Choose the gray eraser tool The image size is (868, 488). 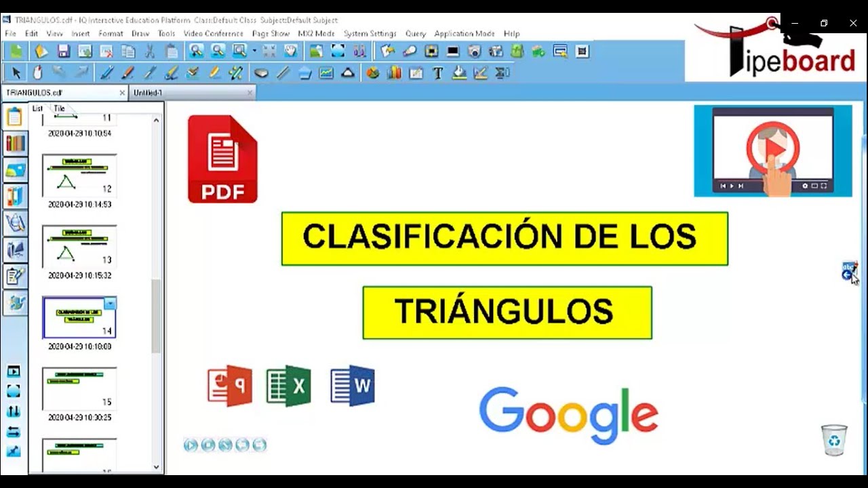click(x=261, y=73)
